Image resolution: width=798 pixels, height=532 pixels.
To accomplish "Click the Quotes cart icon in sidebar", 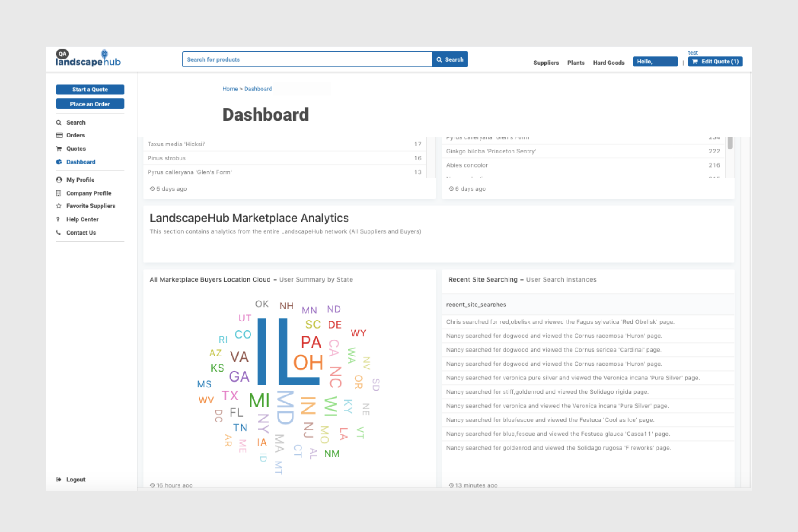I will pos(59,149).
